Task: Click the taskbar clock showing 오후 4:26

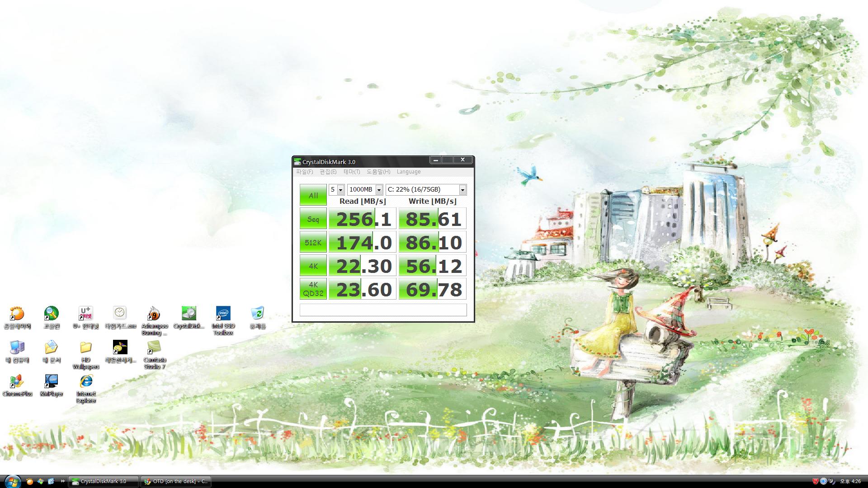Action: point(850,482)
